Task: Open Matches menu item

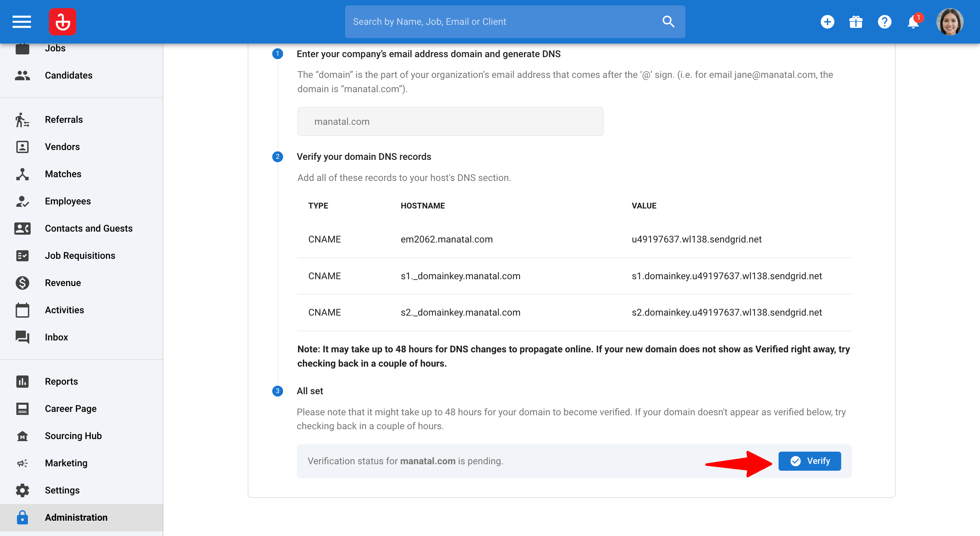Action: pos(81,174)
